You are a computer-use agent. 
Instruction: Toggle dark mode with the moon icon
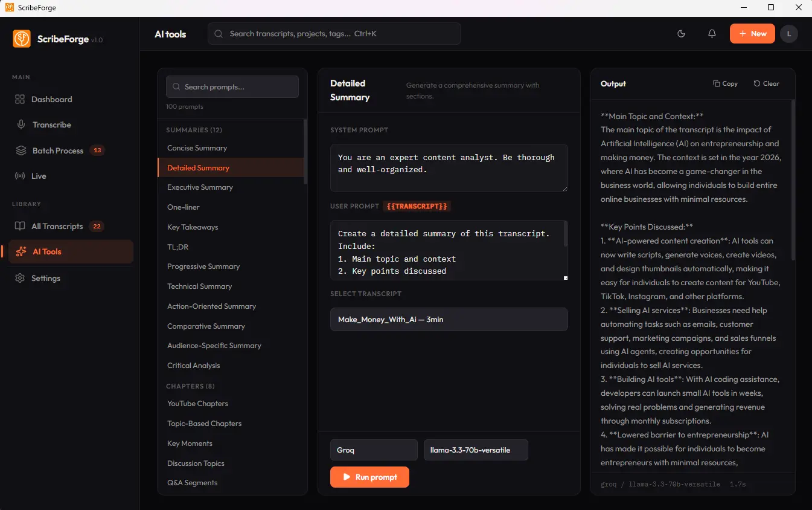[681, 34]
